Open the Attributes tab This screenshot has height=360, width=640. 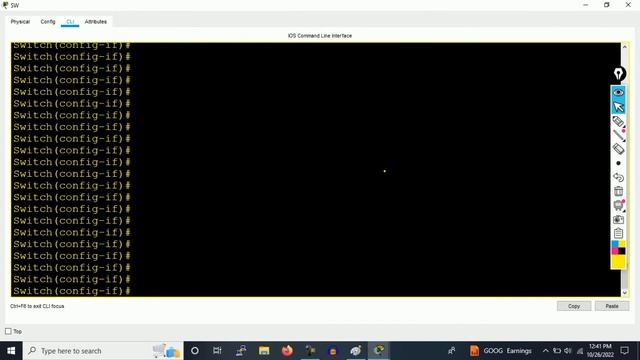pyautogui.click(x=96, y=22)
